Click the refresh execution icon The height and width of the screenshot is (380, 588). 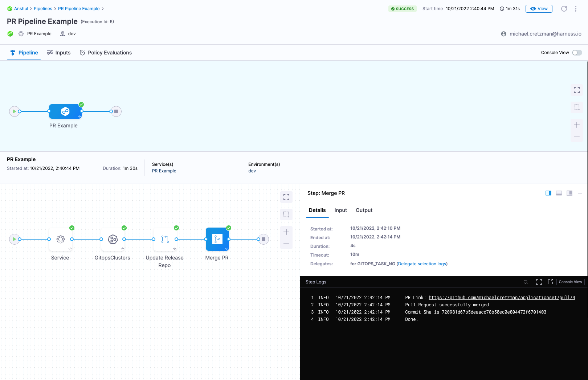pos(564,9)
